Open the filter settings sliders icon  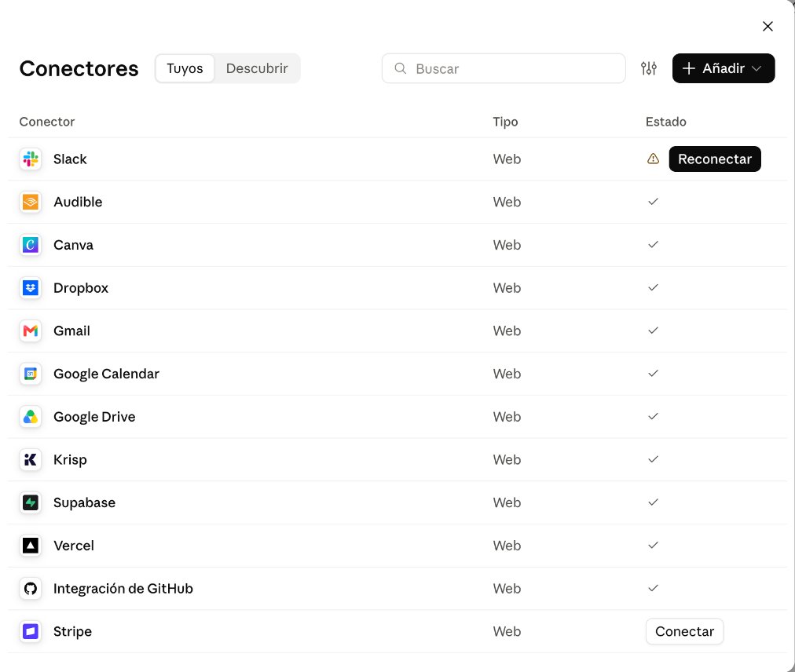point(648,68)
